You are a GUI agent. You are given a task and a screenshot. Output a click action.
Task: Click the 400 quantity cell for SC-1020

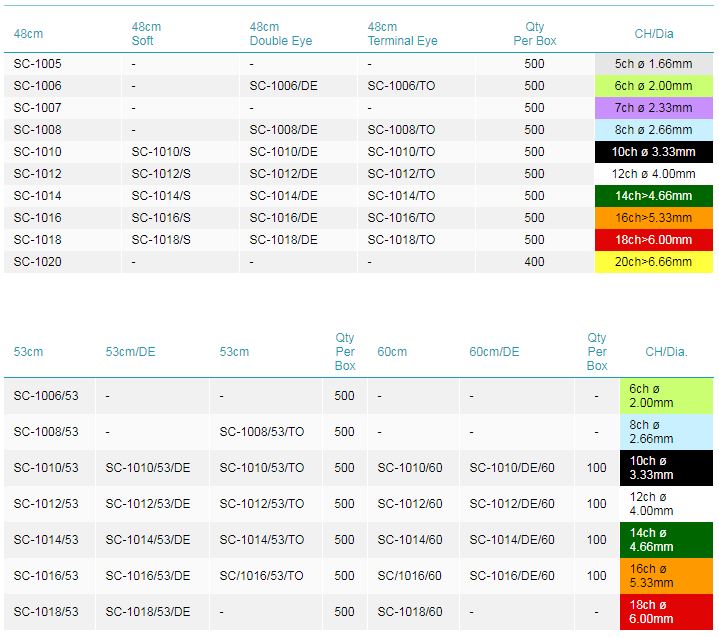point(535,262)
